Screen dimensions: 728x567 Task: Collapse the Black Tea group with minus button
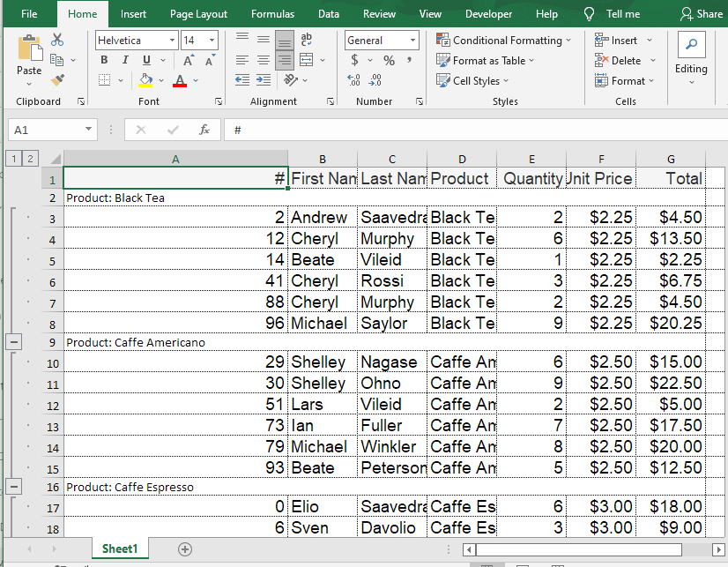pyautogui.click(x=14, y=341)
